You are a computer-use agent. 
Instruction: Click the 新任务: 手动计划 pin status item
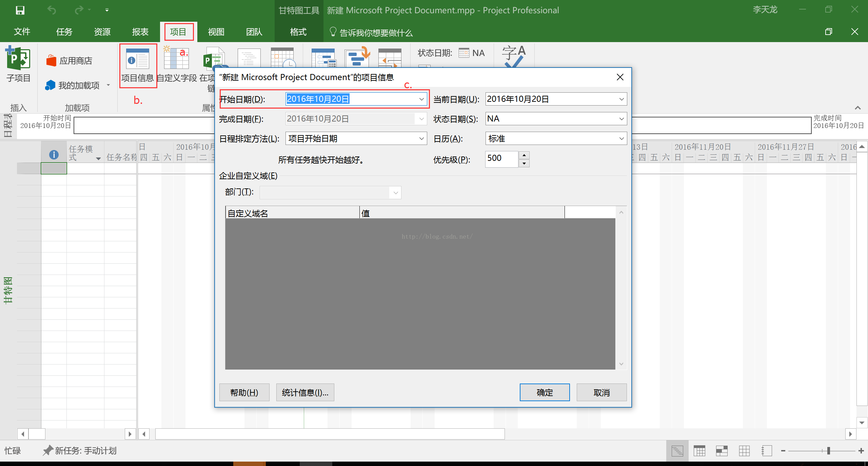pyautogui.click(x=80, y=451)
